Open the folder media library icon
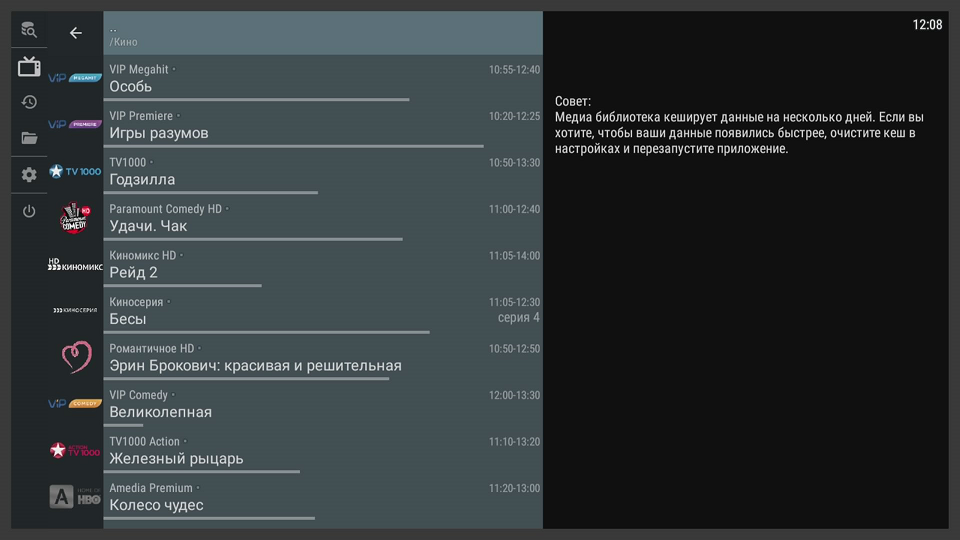 click(x=29, y=138)
